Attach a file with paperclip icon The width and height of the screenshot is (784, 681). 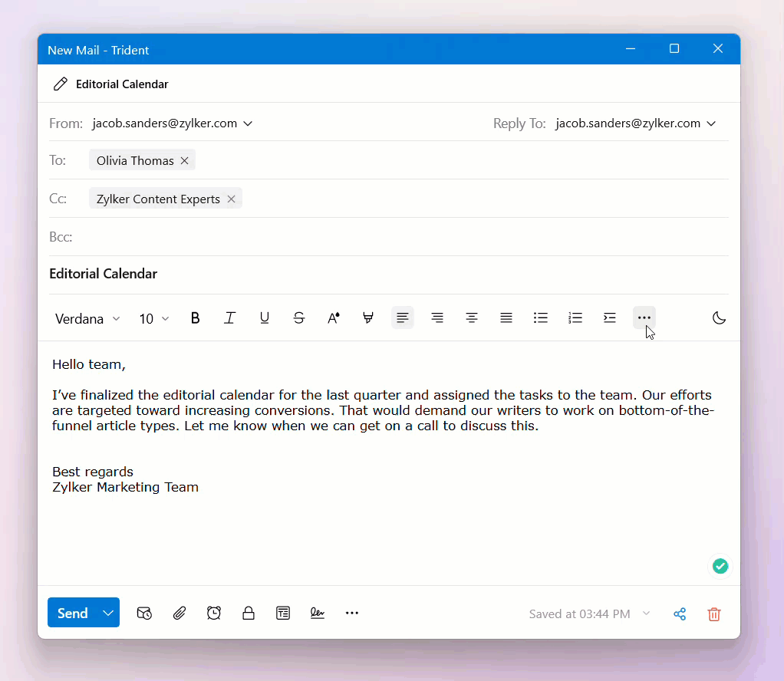coord(180,613)
